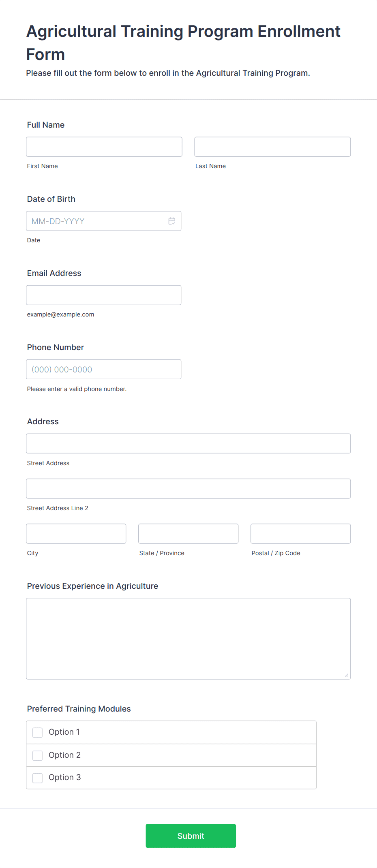Click the Phone Number field
This screenshot has width=377, height=868.
click(104, 369)
